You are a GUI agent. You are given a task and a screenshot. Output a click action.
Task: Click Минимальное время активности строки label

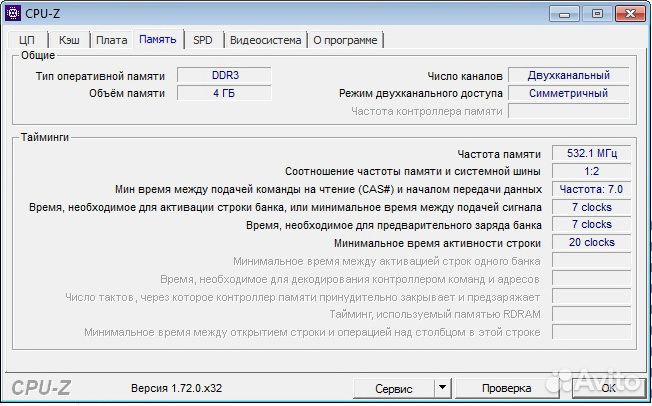click(437, 243)
